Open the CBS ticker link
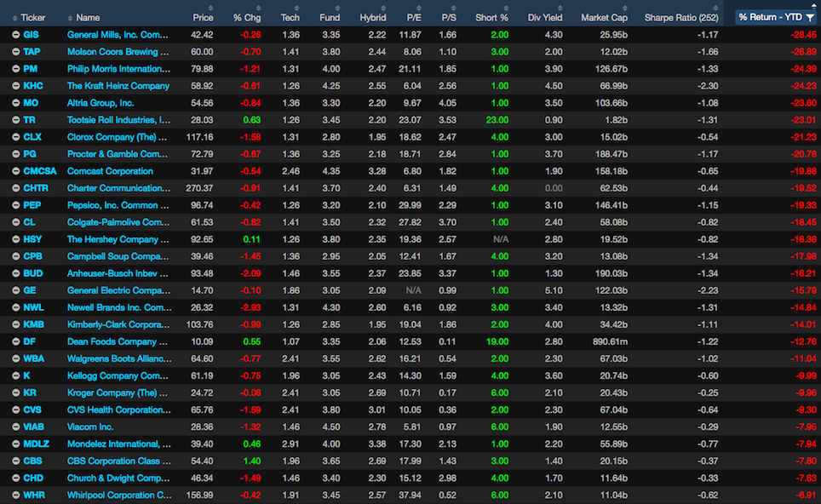Viewport: 821px width, 504px height. pyautogui.click(x=32, y=461)
